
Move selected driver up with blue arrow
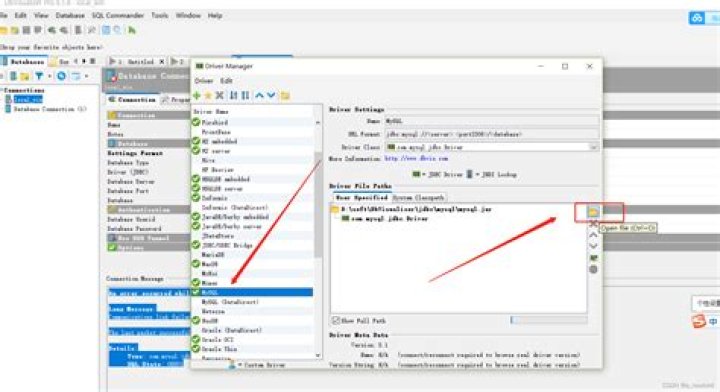pyautogui.click(x=259, y=95)
